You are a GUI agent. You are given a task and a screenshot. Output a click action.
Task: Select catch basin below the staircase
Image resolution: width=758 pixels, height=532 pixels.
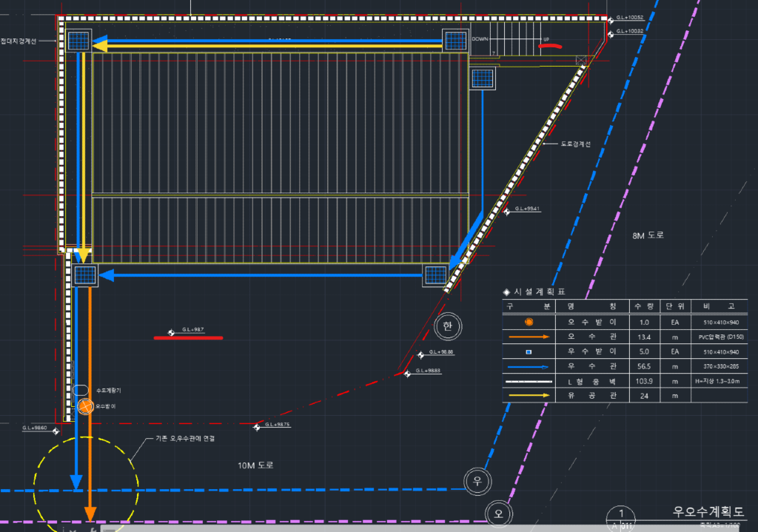coord(483,78)
